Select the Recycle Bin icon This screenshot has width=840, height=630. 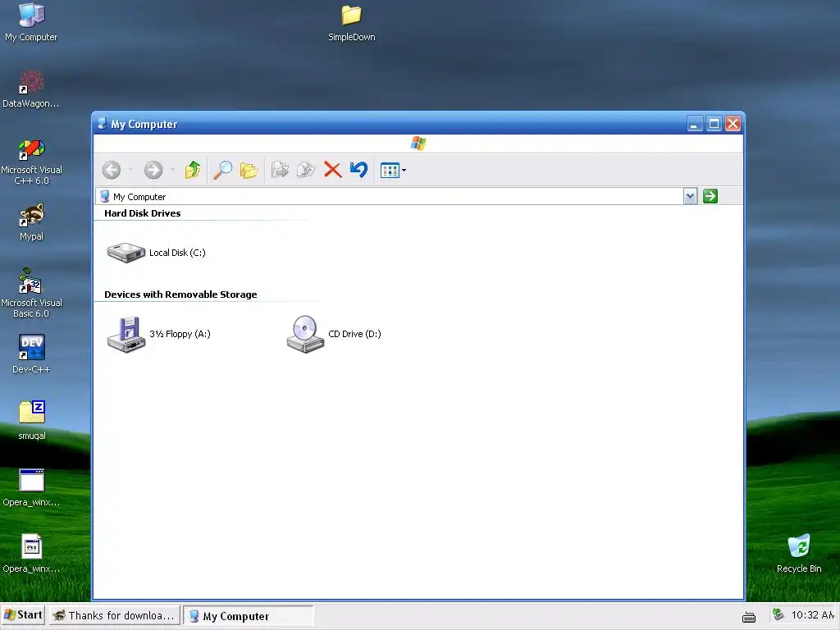799,554
